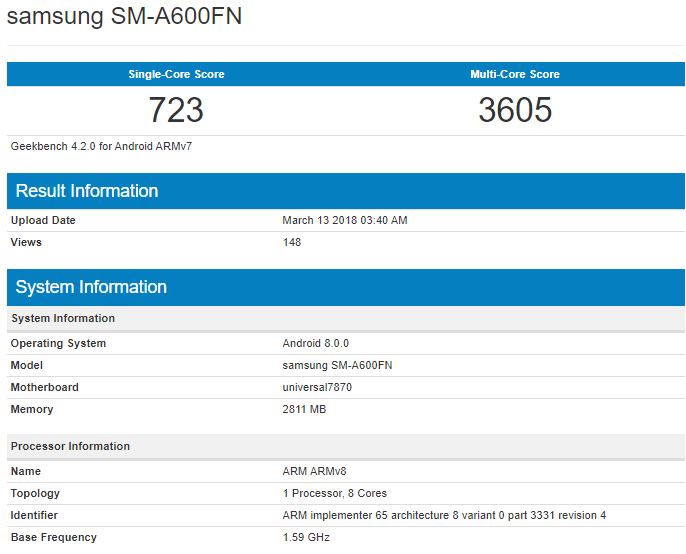Click the samsung SM-A600FN page title
The width and height of the screenshot is (686, 554).
(124, 17)
